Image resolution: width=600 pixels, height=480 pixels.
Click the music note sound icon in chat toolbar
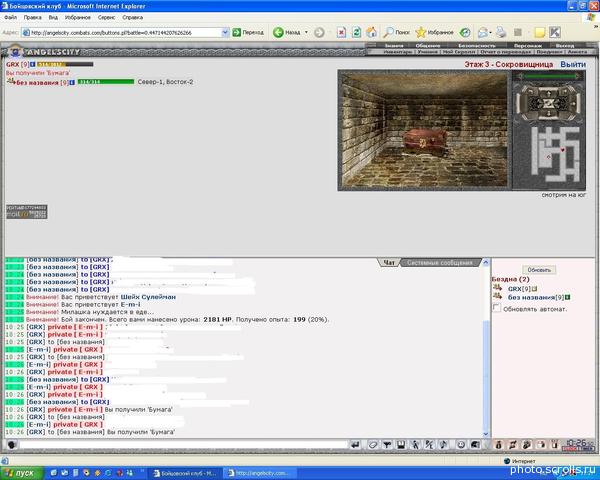click(x=443, y=445)
